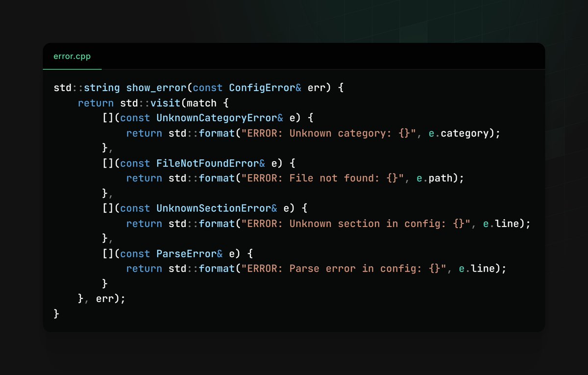The image size is (588, 375).
Task: Click the word match after std::visit
Action: pos(202,103)
